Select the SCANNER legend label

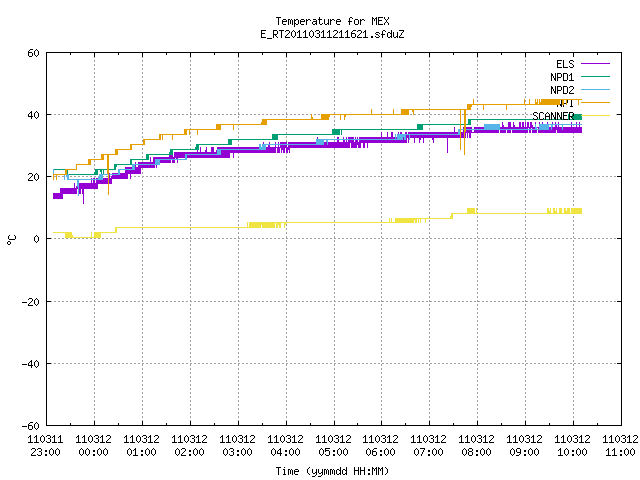553,116
